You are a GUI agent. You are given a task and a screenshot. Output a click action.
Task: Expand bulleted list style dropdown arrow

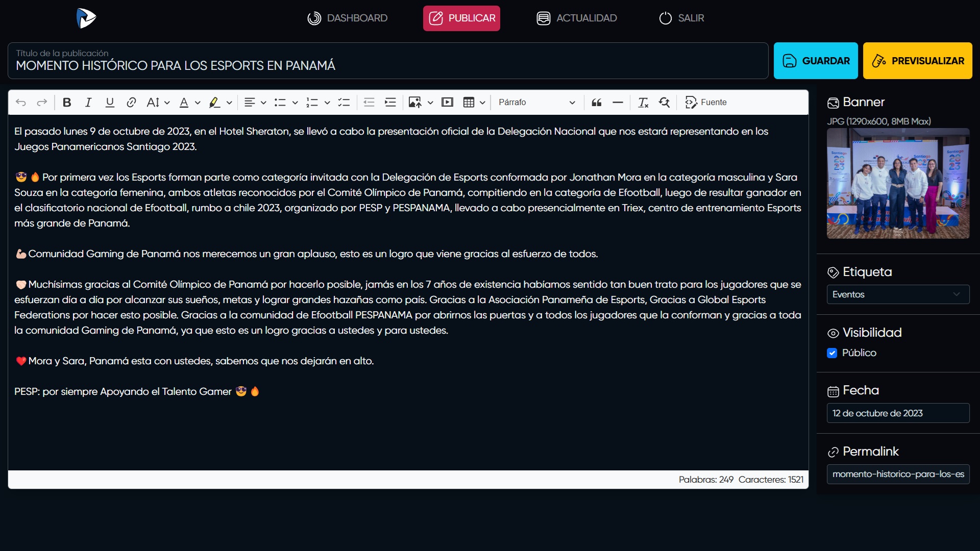coord(295,103)
